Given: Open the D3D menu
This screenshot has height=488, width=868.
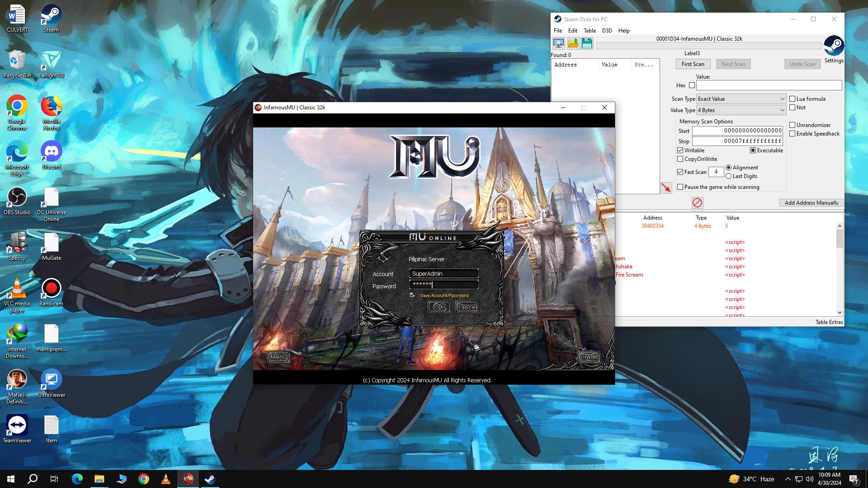Looking at the screenshot, I should point(607,30).
